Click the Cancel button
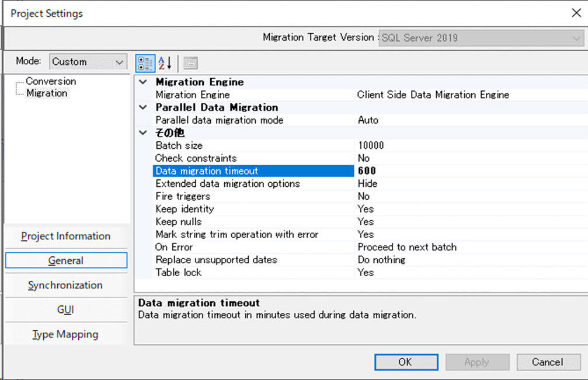 (548, 362)
